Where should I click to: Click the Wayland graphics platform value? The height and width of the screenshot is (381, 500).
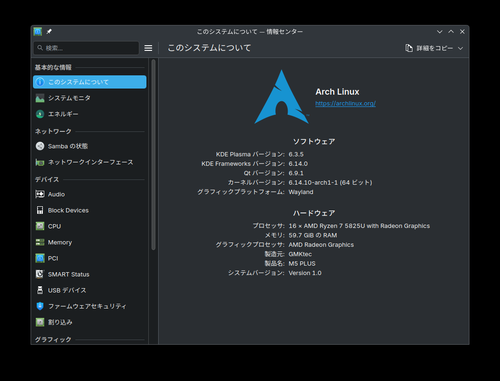coord(301,192)
